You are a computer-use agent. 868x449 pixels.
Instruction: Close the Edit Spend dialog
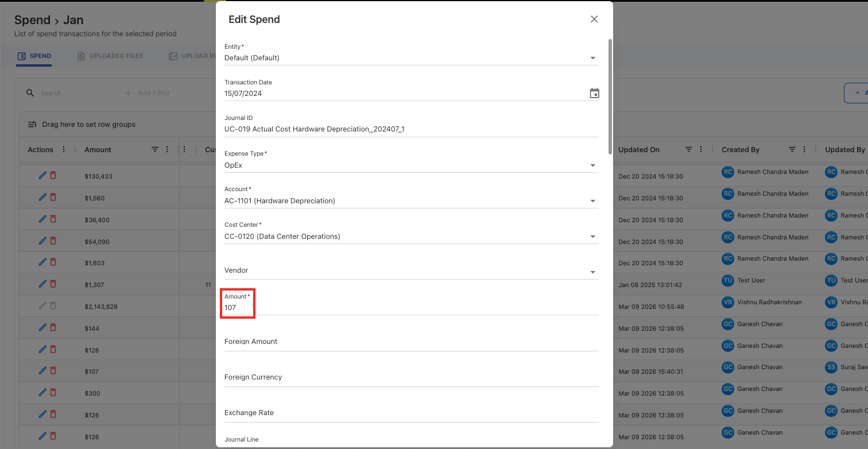point(594,19)
